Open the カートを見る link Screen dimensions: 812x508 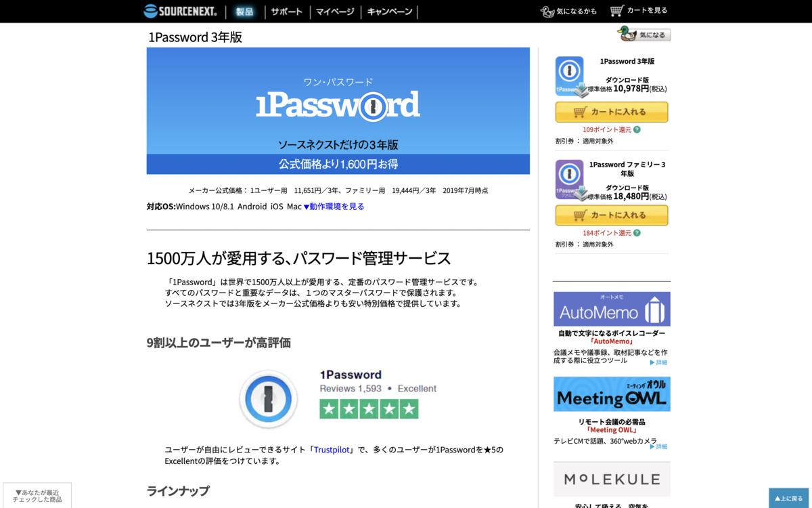pos(647,10)
